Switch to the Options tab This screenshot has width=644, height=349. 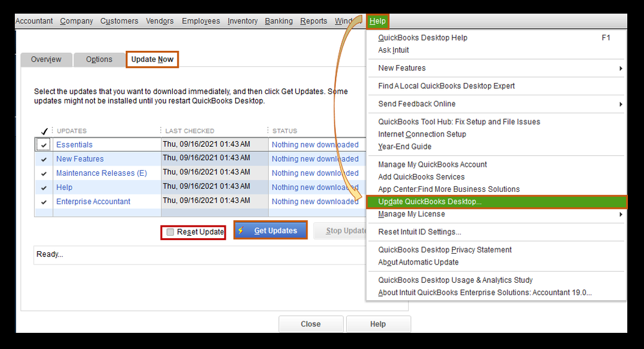(99, 59)
